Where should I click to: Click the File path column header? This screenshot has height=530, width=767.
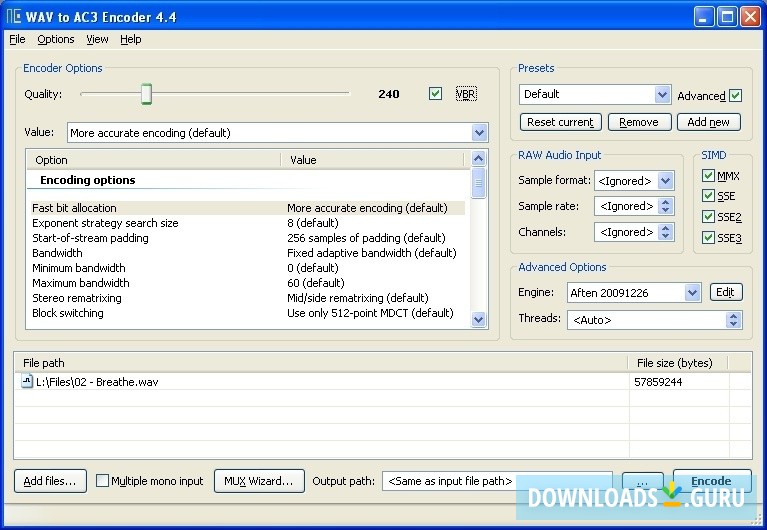tap(321, 363)
